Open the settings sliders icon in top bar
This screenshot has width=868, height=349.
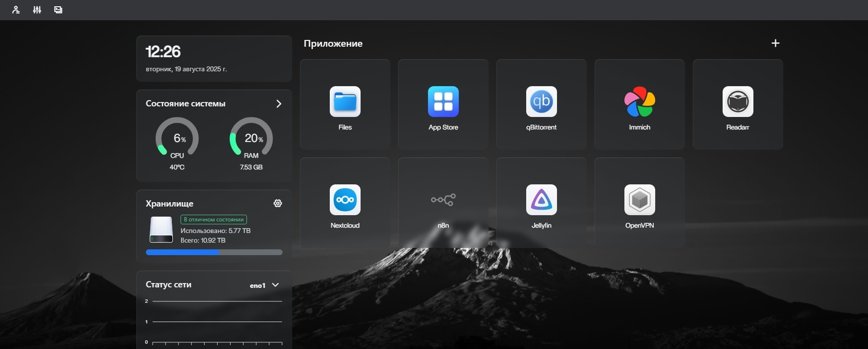(x=37, y=10)
